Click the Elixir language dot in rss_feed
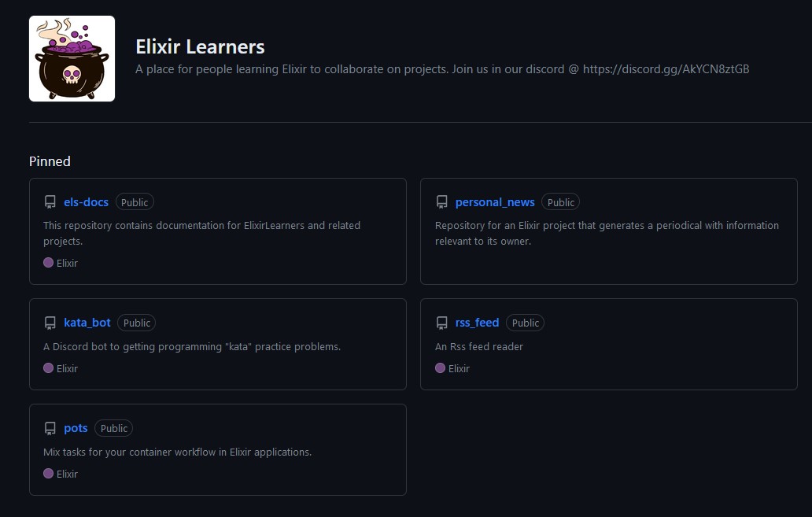 [440, 367]
